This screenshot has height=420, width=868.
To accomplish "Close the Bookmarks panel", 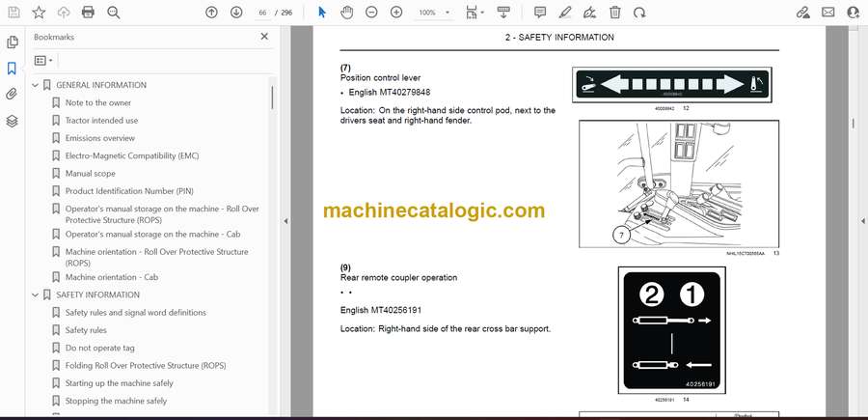I will click(x=264, y=37).
